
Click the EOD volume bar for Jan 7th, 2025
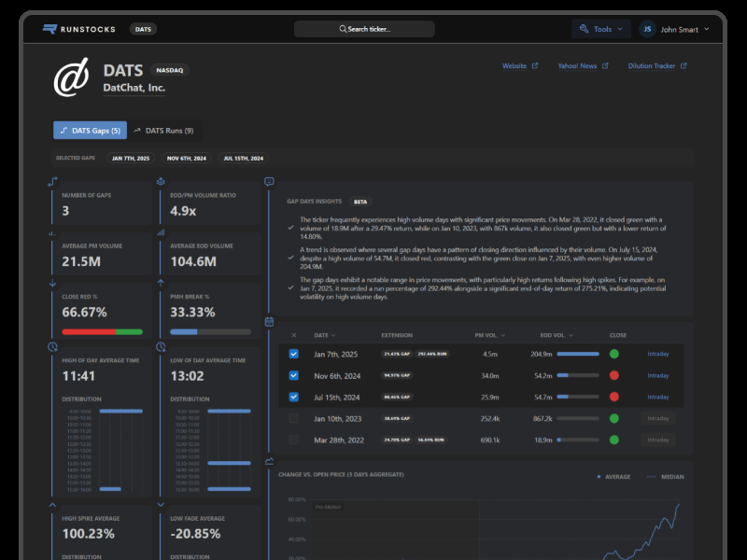pos(578,354)
